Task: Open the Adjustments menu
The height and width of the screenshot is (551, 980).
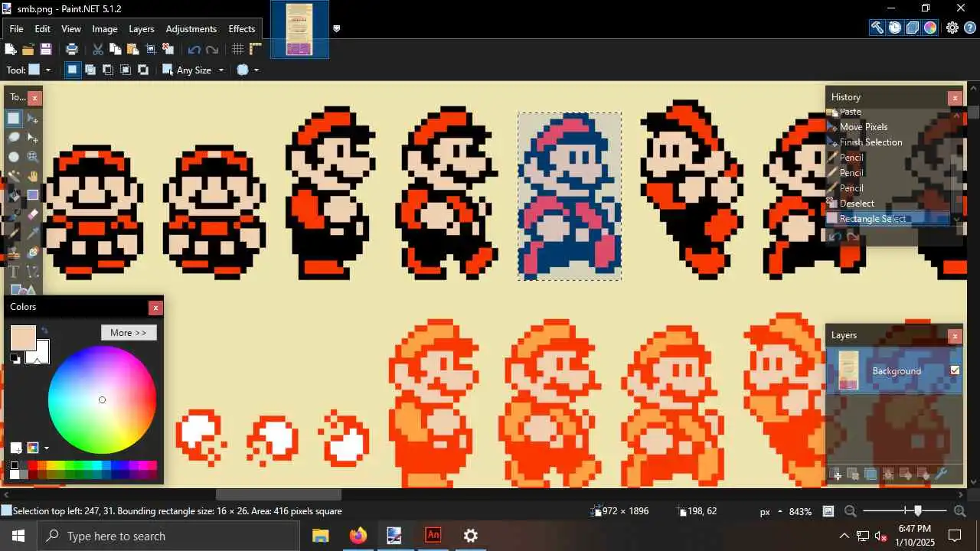Action: (x=191, y=29)
